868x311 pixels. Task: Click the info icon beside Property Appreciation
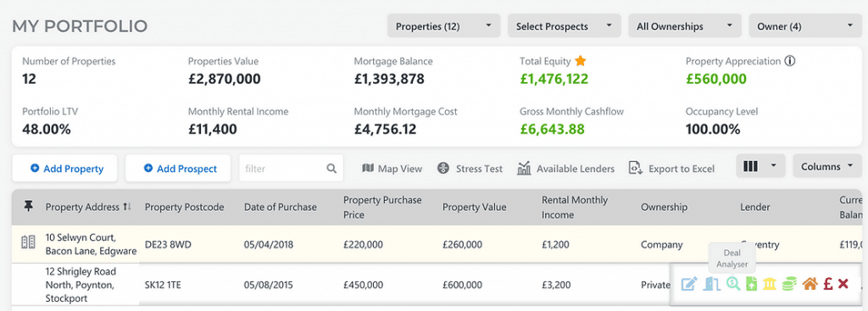pos(790,61)
